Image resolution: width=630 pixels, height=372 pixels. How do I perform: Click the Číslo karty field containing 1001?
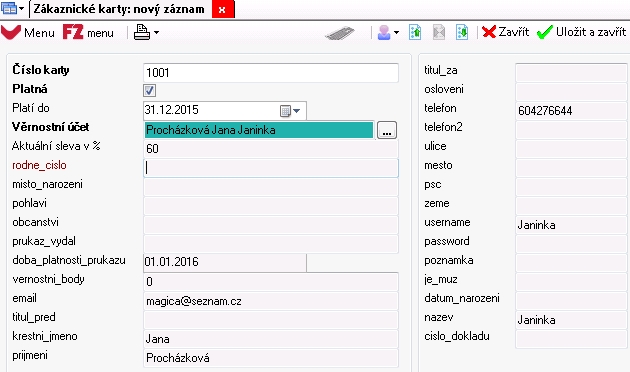[271, 73]
